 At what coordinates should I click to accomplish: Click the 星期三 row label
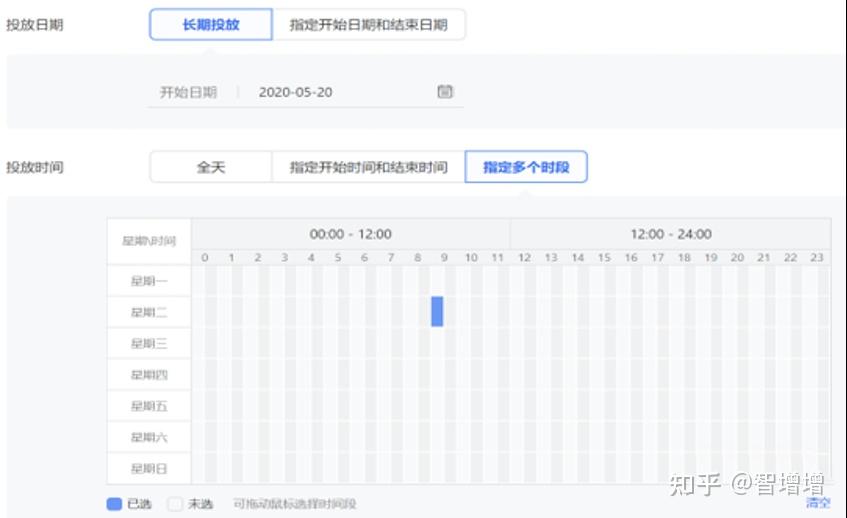click(x=149, y=344)
